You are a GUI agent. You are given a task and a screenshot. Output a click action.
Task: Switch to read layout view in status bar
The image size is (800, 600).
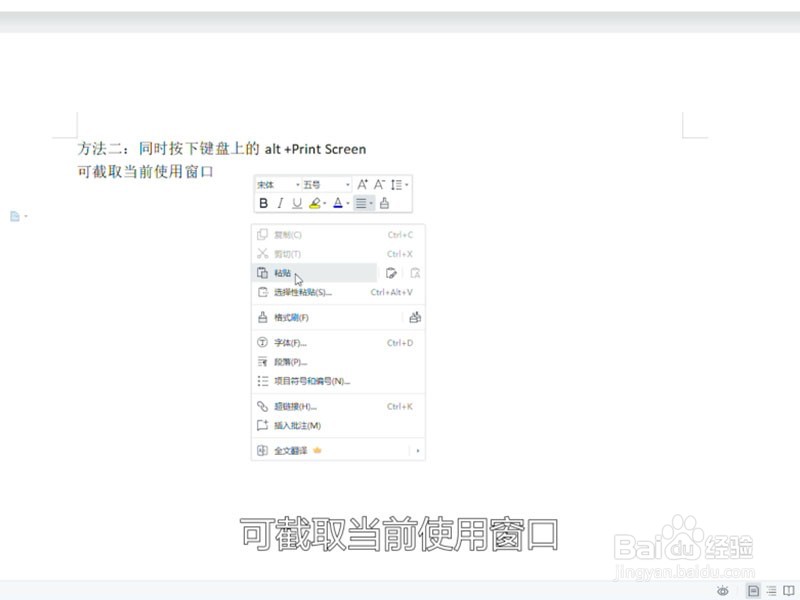point(790,592)
